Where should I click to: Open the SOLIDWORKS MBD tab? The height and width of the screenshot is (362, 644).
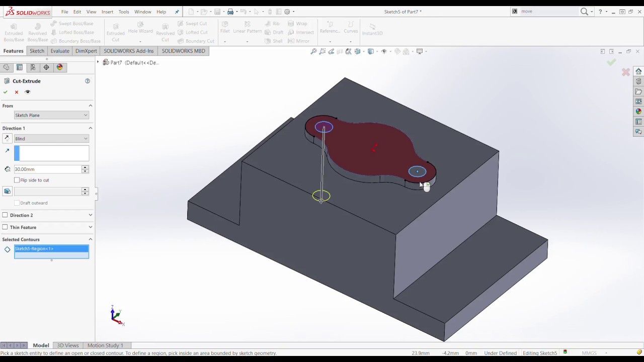(184, 51)
